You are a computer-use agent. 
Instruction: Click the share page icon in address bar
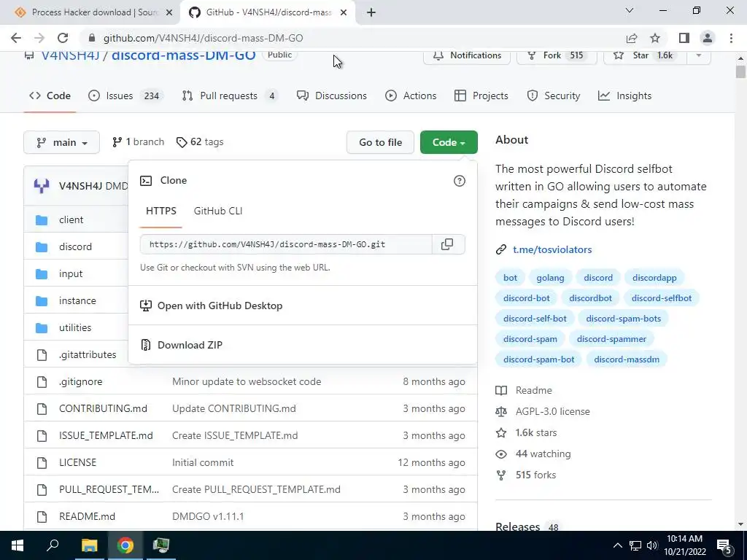(632, 38)
